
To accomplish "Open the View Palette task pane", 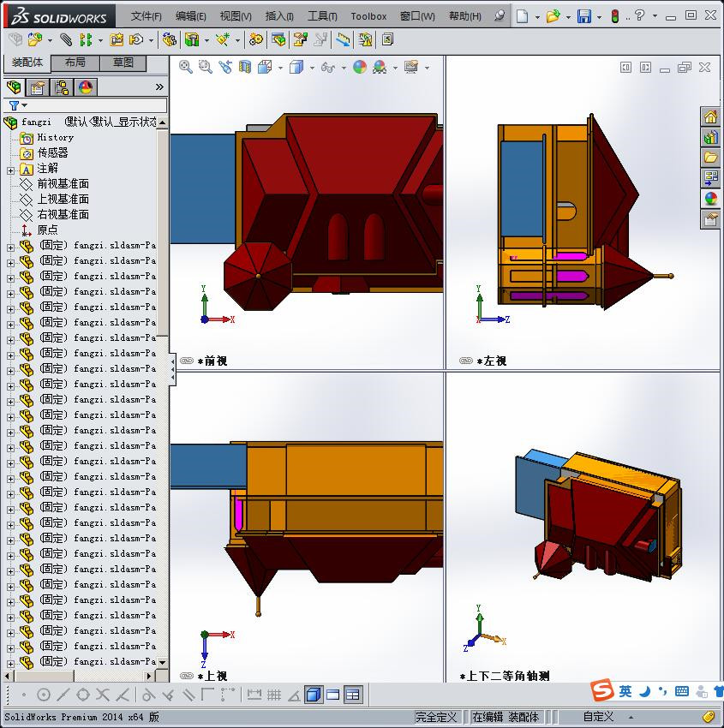I will (x=710, y=178).
